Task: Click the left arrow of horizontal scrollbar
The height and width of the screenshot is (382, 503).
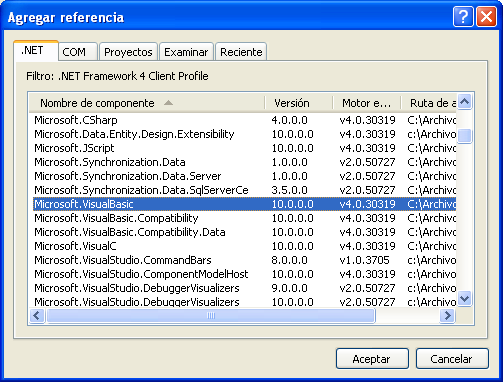Action: (37, 315)
